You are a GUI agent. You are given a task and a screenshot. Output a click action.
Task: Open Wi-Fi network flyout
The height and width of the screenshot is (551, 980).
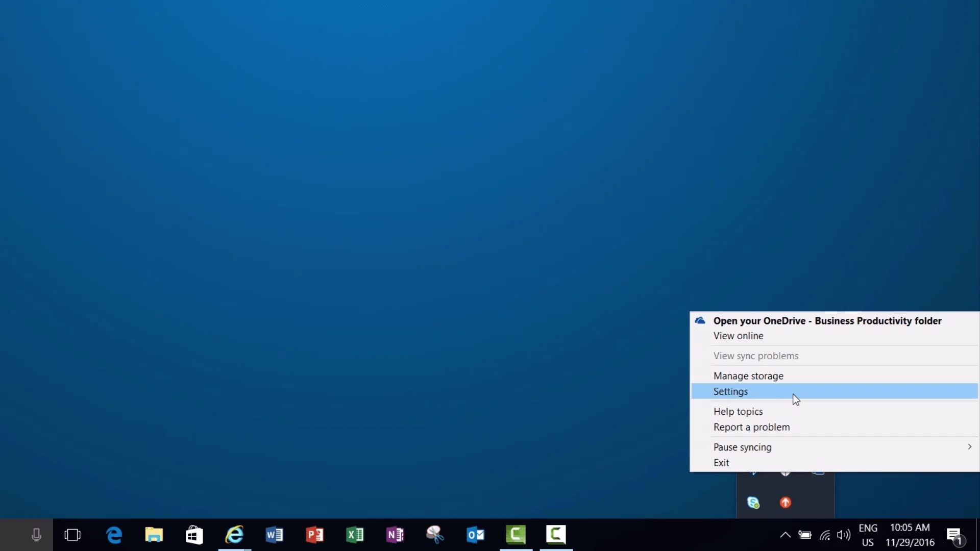(x=825, y=535)
